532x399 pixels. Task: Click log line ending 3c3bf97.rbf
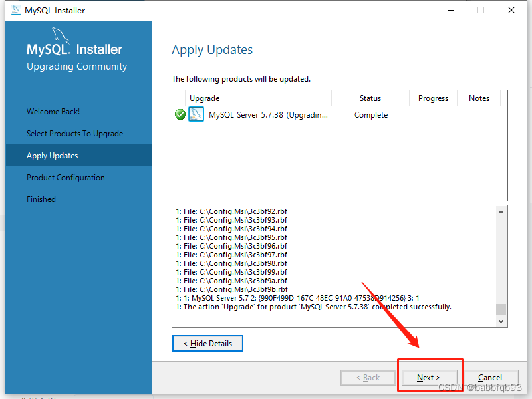[231, 255]
